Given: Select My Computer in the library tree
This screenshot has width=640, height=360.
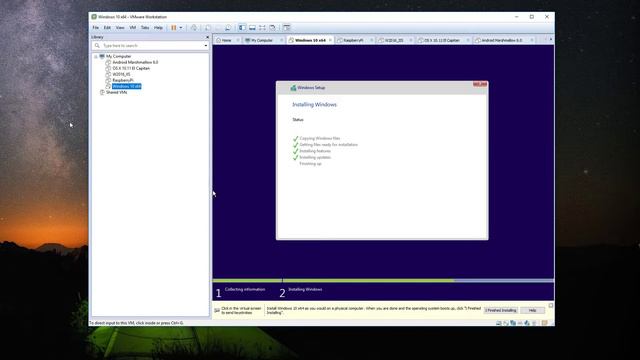Looking at the screenshot, I should click(118, 56).
